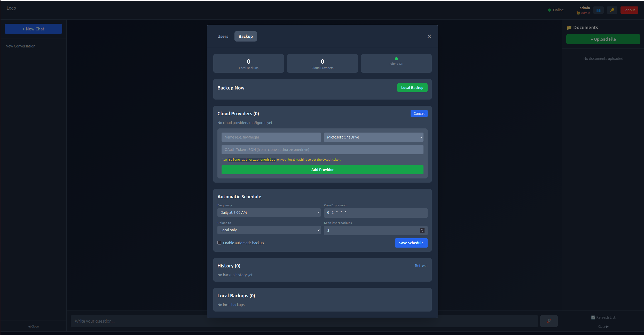Click the key icon in header
The width and height of the screenshot is (644, 335).
coord(612,10)
